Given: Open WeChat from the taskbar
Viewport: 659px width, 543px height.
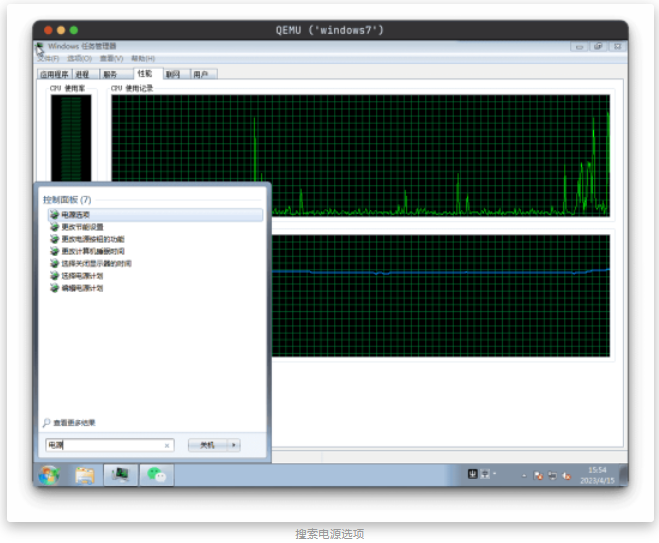Looking at the screenshot, I should [x=156, y=475].
